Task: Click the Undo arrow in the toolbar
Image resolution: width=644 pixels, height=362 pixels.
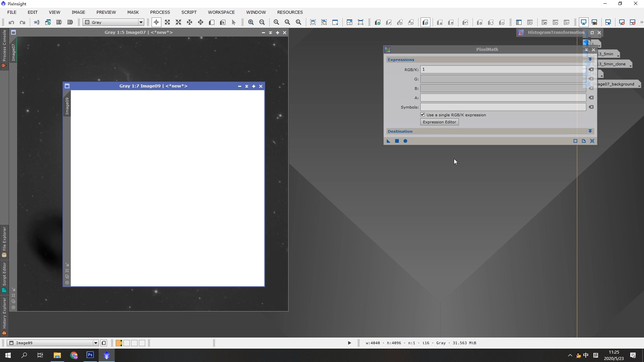Action: (11, 22)
